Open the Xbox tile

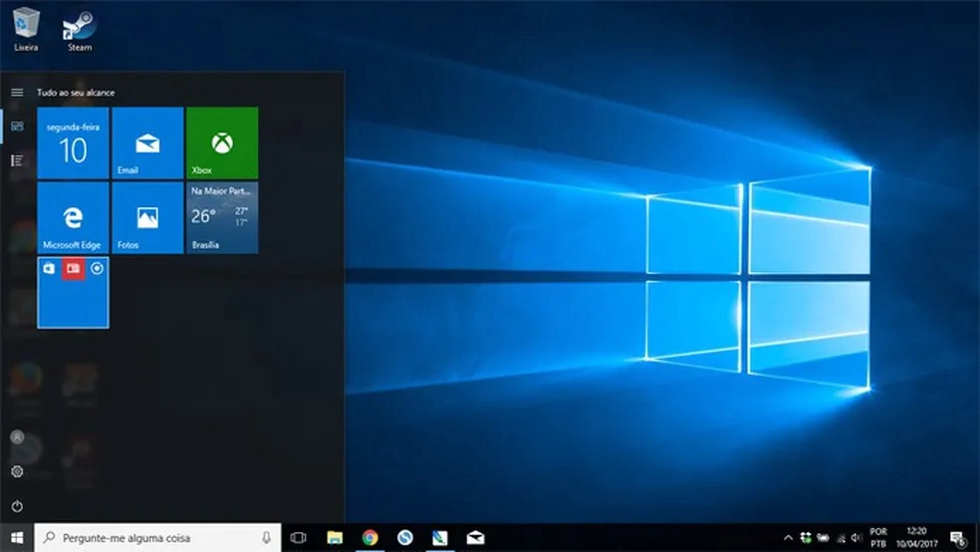pos(222,142)
